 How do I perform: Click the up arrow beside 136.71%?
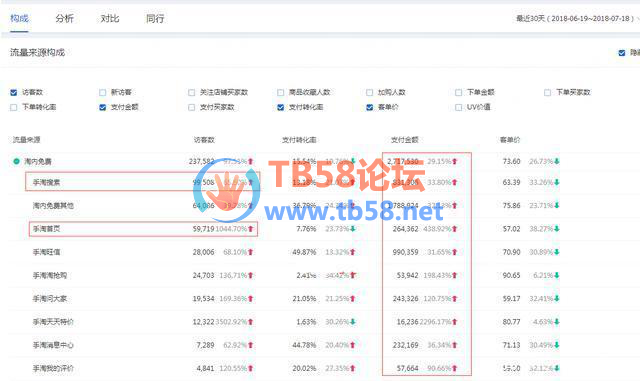(x=251, y=275)
